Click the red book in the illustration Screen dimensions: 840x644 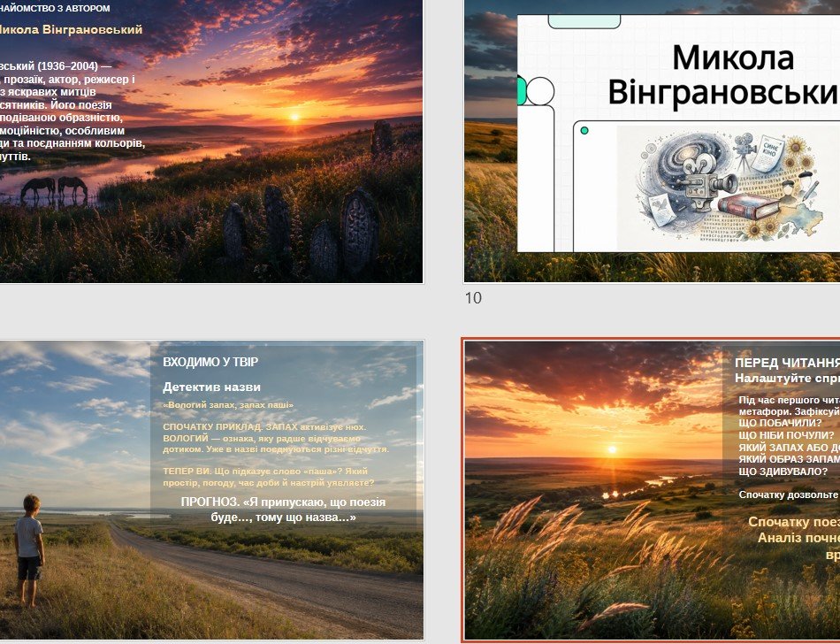[x=748, y=206]
